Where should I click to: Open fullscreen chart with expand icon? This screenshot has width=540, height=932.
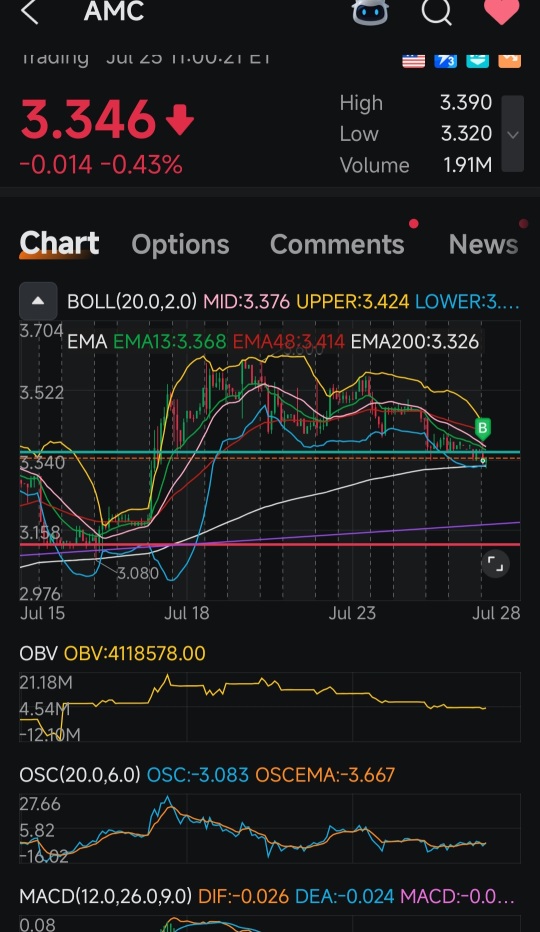click(x=495, y=563)
